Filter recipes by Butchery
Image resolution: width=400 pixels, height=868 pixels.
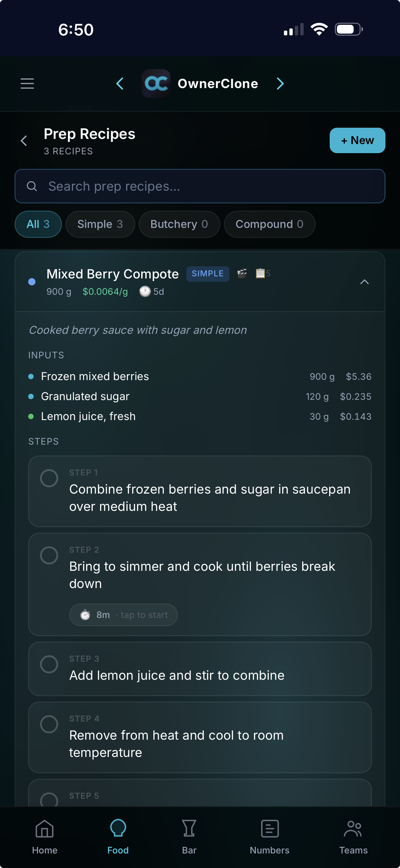tap(179, 224)
